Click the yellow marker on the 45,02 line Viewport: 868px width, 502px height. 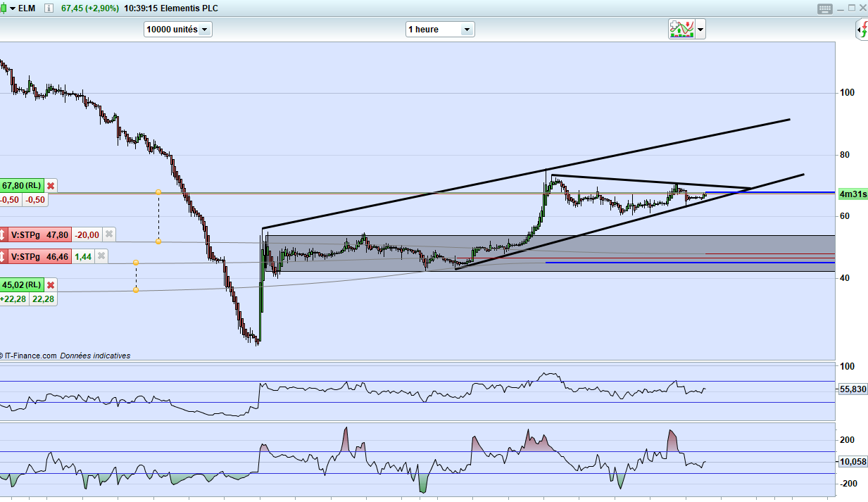tap(136, 290)
